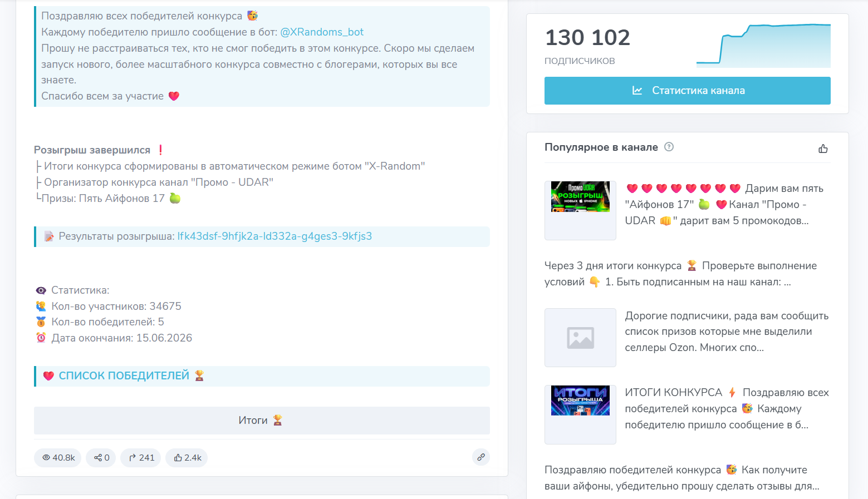
Task: Click the likes counter showing 2.4k
Action: [187, 458]
